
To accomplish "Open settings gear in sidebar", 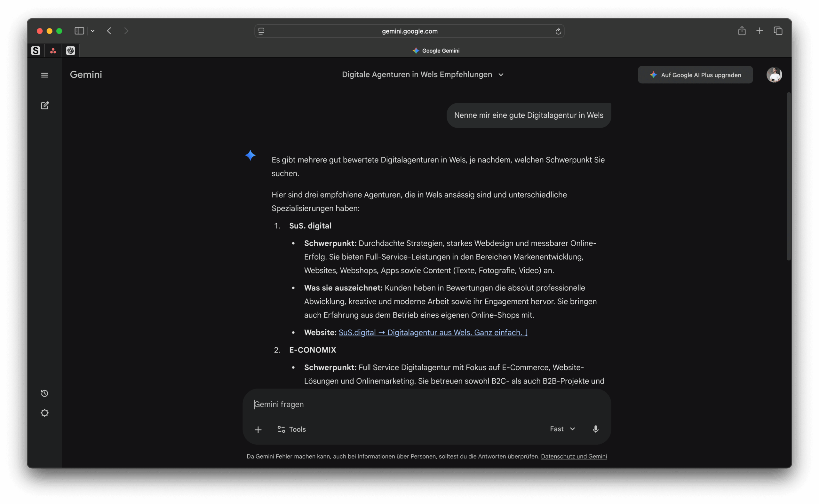I will [44, 413].
